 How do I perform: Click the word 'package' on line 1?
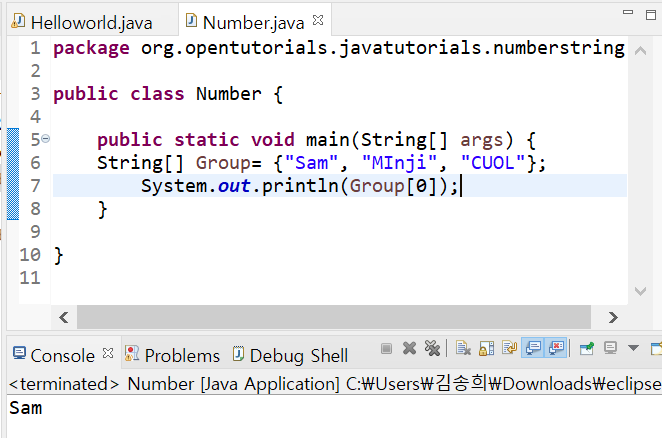[91, 48]
